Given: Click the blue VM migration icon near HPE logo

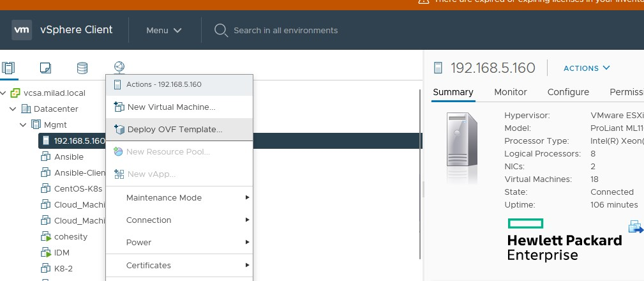Looking at the screenshot, I should point(636,227).
